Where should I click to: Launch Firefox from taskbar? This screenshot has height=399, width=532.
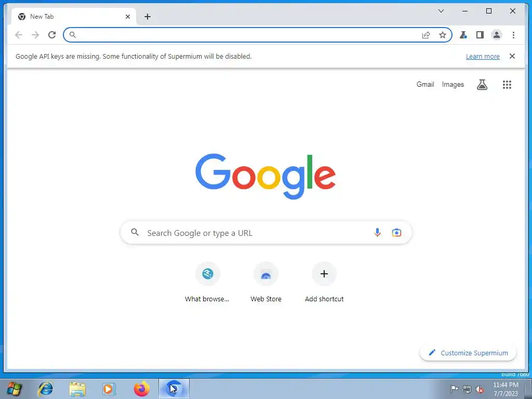click(x=141, y=389)
